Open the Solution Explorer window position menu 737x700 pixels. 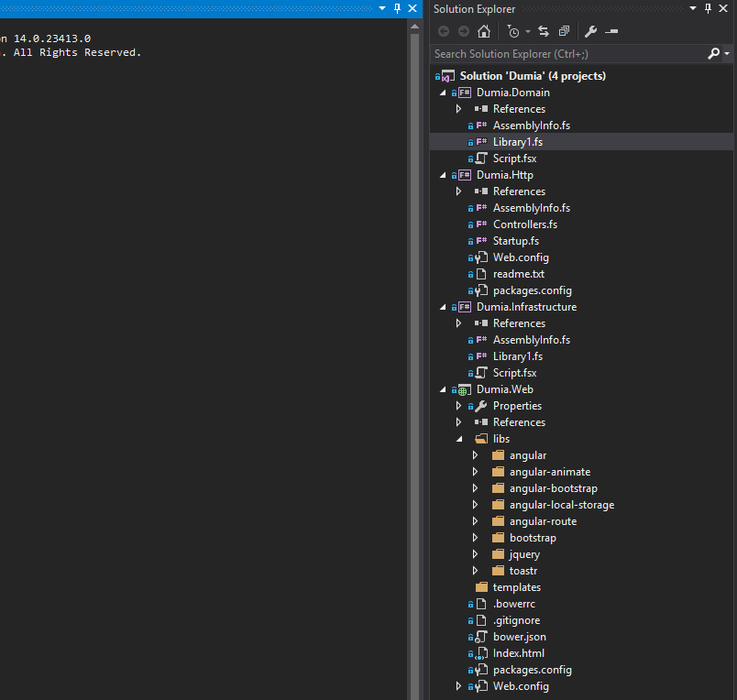tap(693, 8)
